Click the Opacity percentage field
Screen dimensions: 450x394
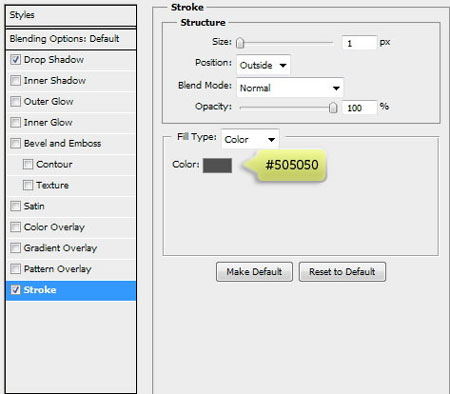click(x=359, y=107)
